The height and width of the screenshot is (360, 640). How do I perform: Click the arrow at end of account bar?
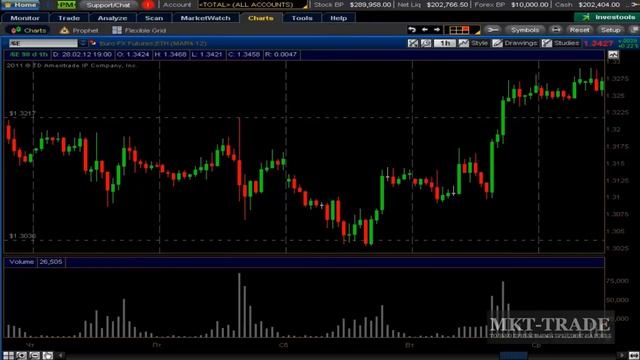coord(635,5)
